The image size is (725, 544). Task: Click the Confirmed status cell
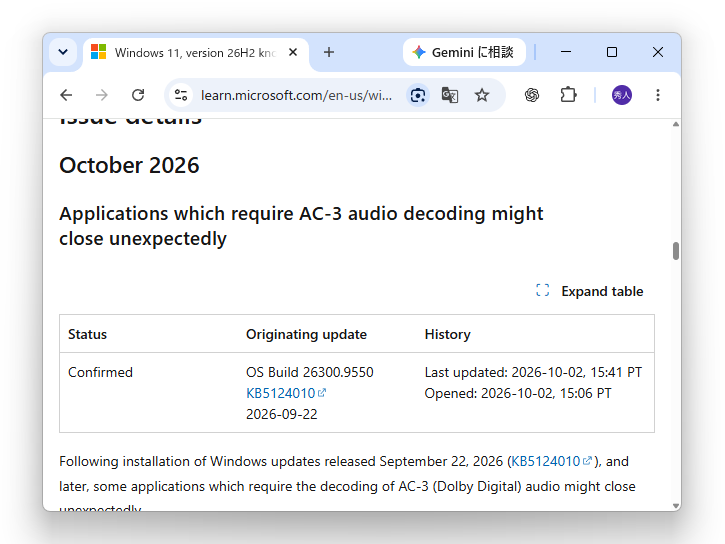click(100, 372)
